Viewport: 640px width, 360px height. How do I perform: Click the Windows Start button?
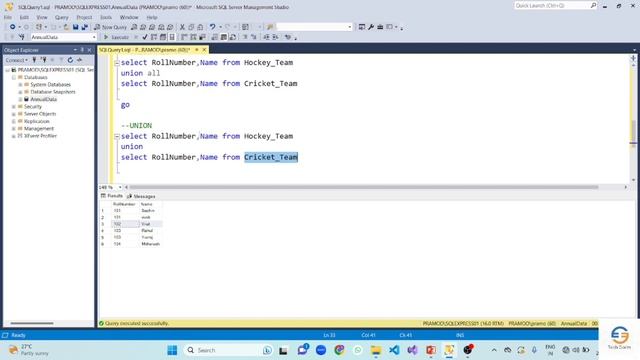click(172, 350)
